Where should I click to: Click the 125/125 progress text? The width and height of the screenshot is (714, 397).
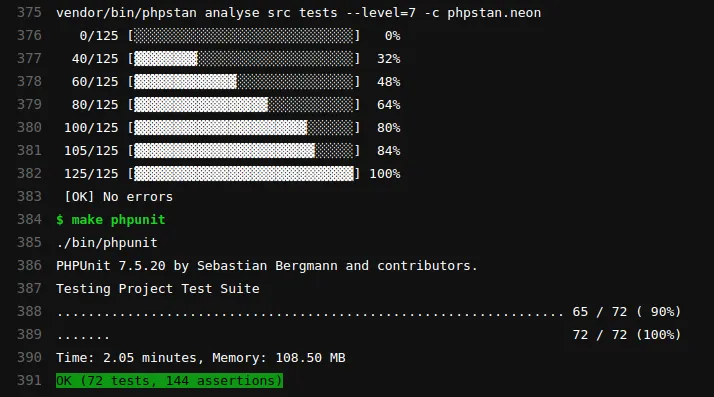tap(91, 173)
